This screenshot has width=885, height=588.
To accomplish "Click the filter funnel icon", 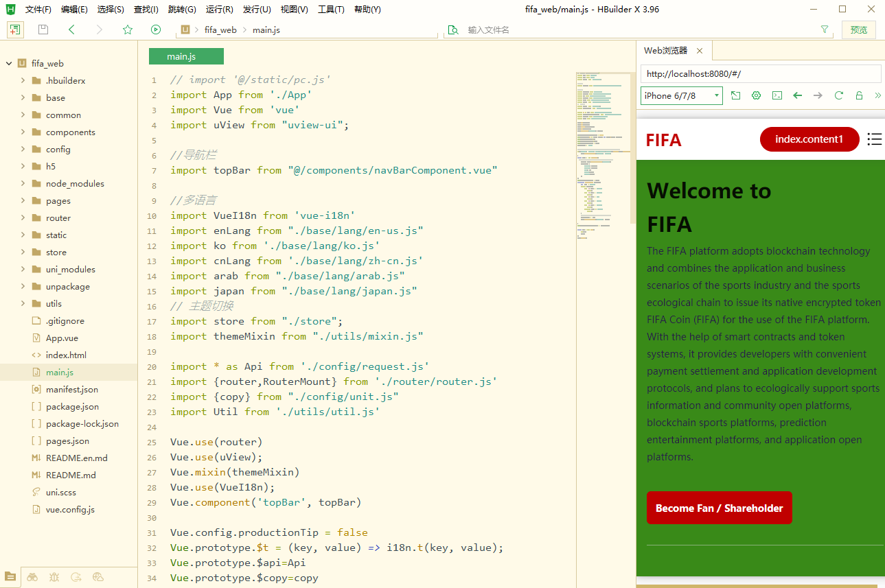I will click(x=825, y=30).
